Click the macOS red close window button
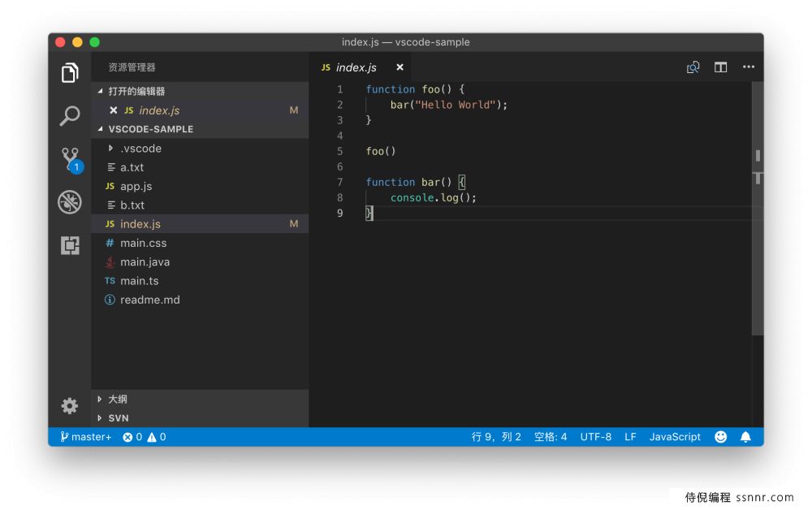Screen dimensions: 812x510 [60, 42]
